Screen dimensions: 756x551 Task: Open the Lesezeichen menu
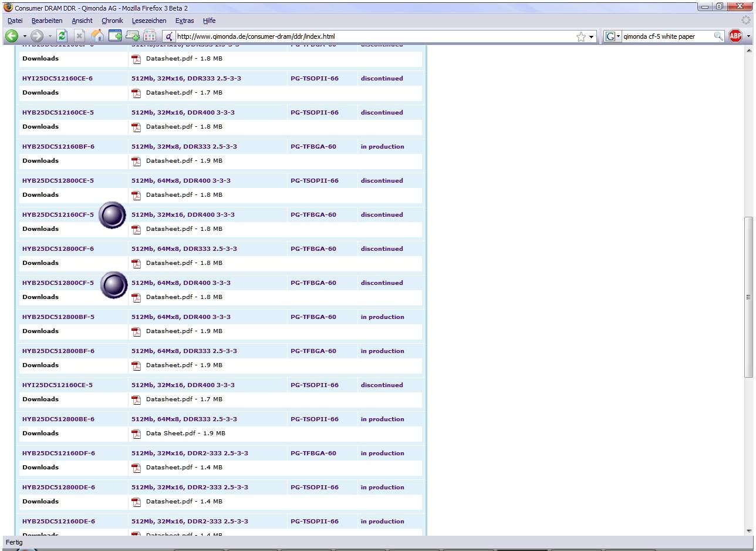(x=149, y=21)
